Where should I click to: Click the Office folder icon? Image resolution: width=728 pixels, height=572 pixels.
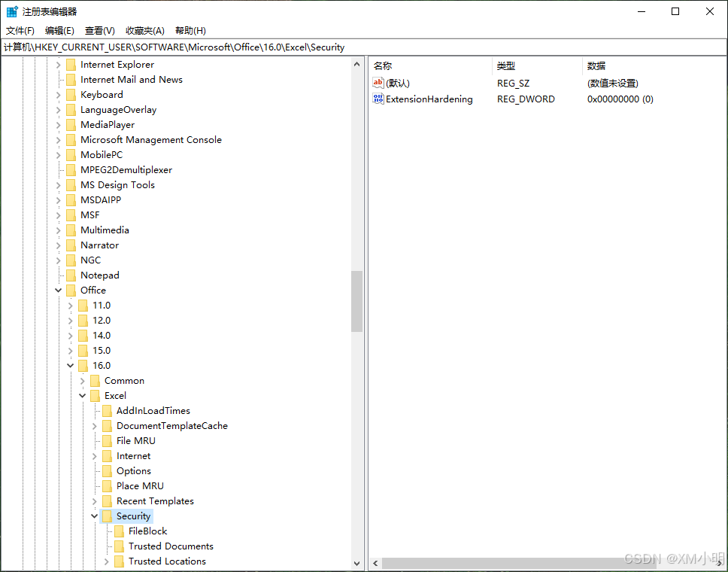point(71,291)
